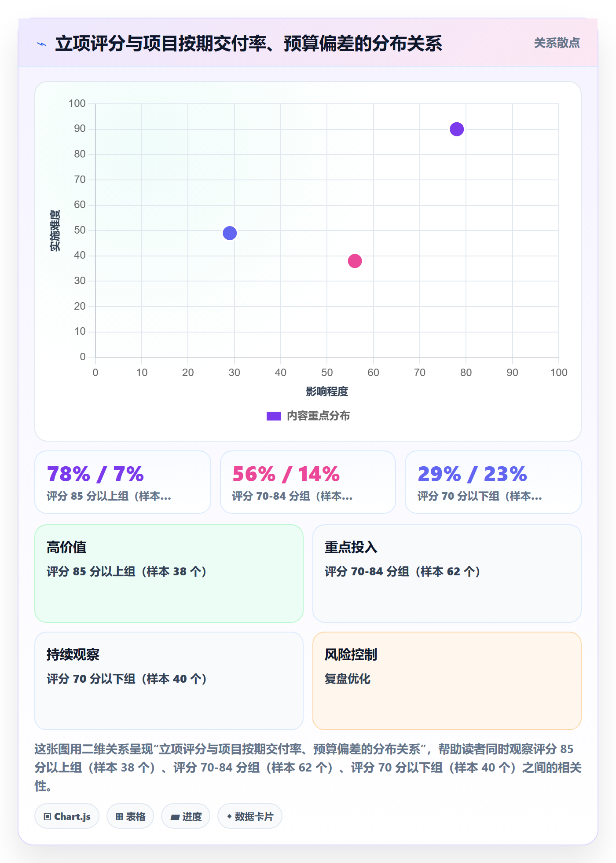The height and width of the screenshot is (863, 616).
Task: Click truncated label under 78% / 7%
Action: click(x=109, y=496)
